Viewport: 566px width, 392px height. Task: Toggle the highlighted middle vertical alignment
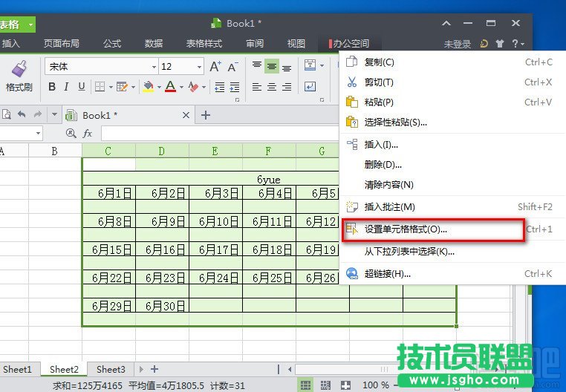[272, 66]
